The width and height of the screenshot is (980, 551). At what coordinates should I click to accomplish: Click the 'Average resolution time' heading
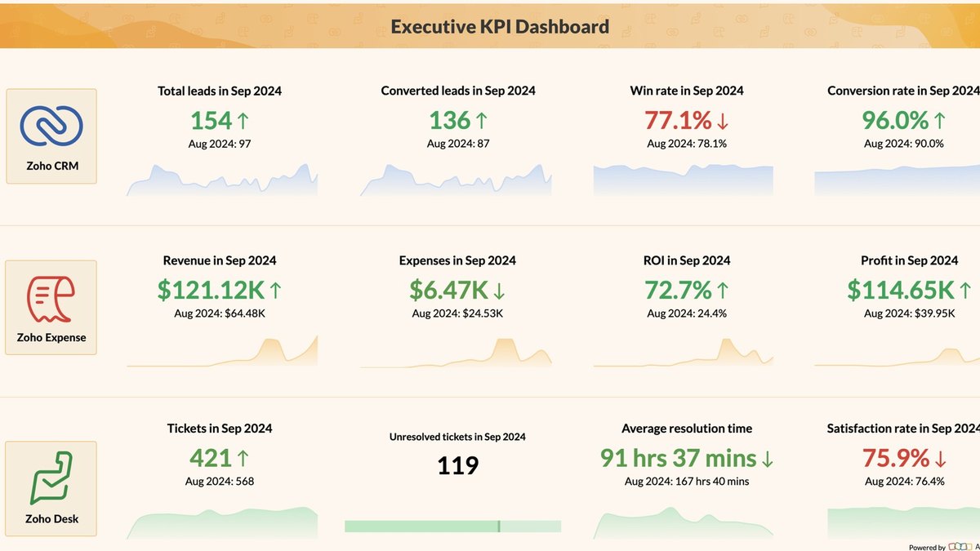[687, 429]
